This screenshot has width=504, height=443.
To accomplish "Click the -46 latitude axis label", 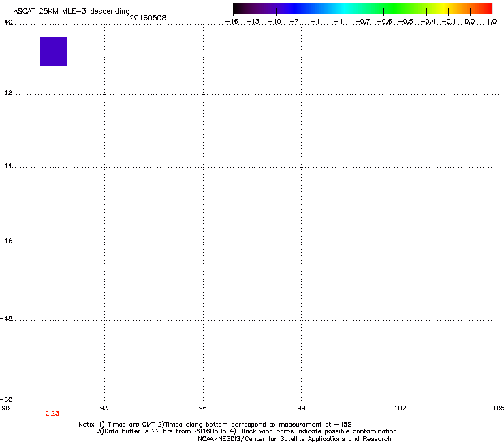I will pyautogui.click(x=6, y=241).
